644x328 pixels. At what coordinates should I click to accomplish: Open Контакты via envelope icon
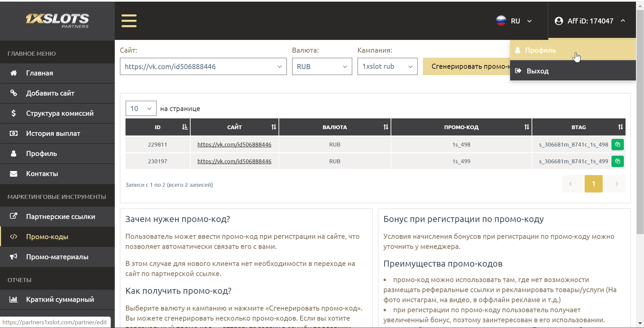click(13, 173)
